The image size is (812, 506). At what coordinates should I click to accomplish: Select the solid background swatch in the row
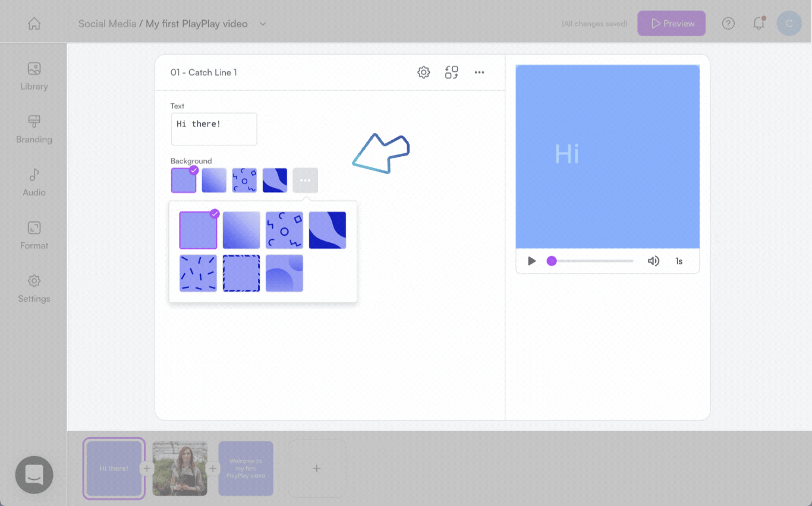pos(184,180)
